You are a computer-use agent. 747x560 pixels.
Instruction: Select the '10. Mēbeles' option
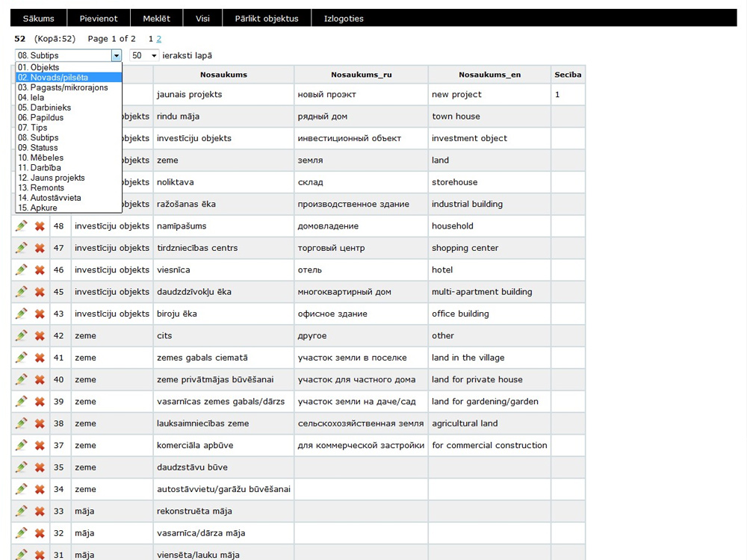[69, 158]
